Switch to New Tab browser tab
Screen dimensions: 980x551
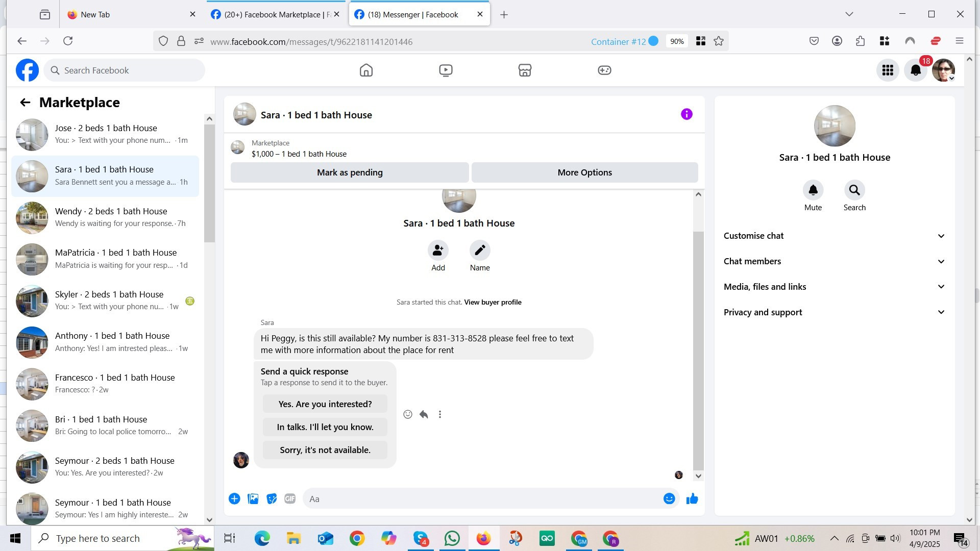pyautogui.click(x=132, y=14)
